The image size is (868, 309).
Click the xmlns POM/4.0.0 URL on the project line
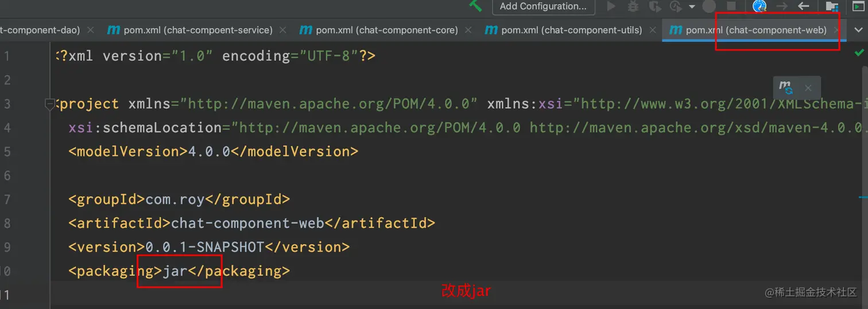tap(329, 104)
